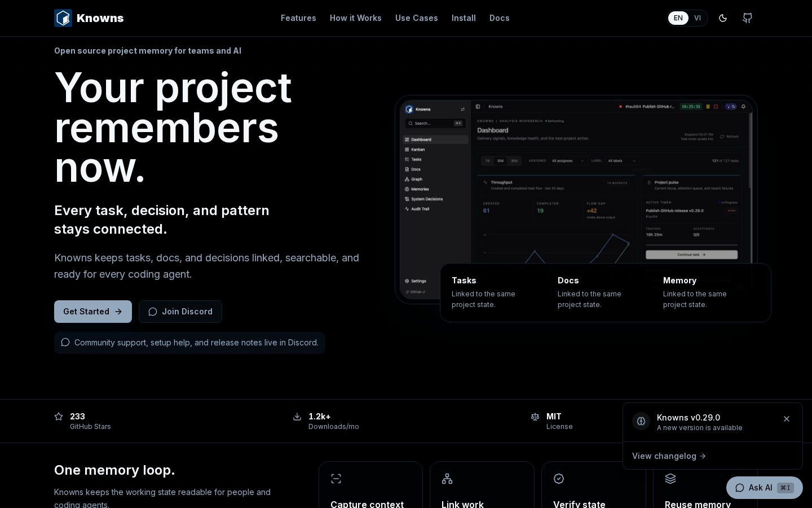
Task: Click the Reuse memory layers icon
Action: coord(670,479)
